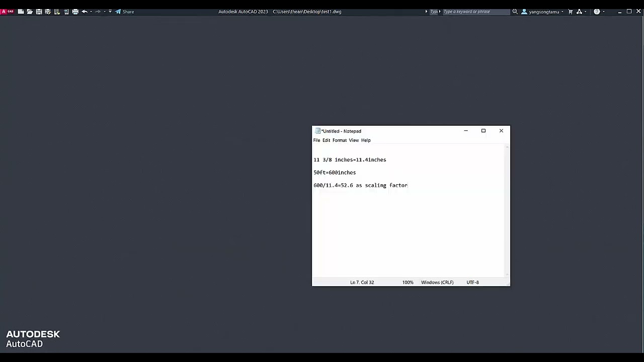Click the magnifier search icon in AutoCAD
The image size is (644, 362).
[x=515, y=12]
